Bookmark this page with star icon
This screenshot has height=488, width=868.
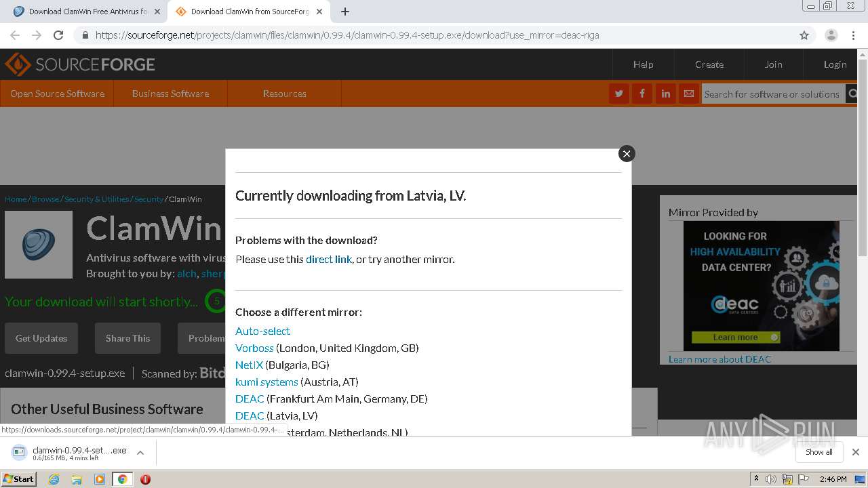(x=804, y=35)
